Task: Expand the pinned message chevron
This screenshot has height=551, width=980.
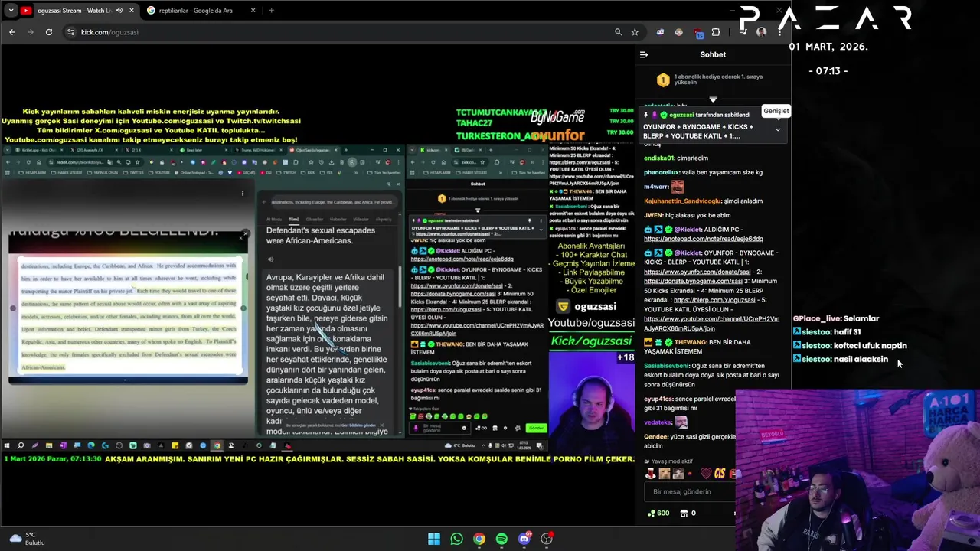Action: (778, 130)
